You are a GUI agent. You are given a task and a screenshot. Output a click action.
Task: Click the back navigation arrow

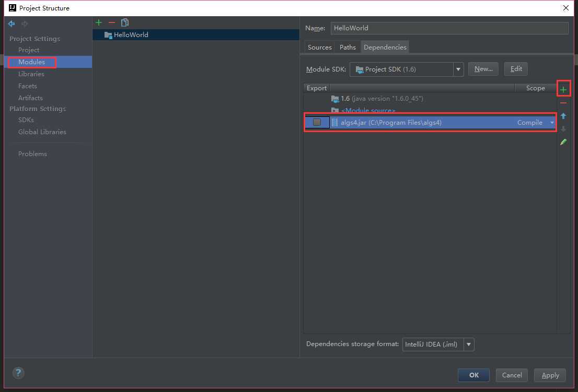click(11, 24)
